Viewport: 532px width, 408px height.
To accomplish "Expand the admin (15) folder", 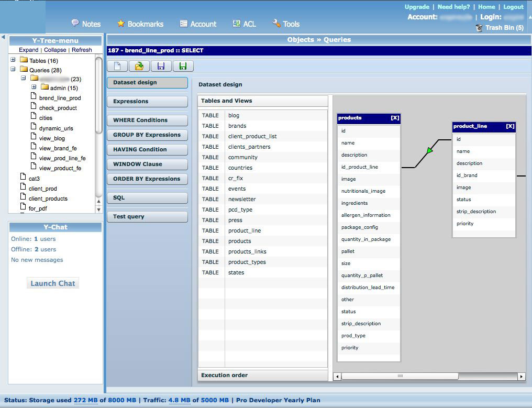I will click(x=34, y=87).
